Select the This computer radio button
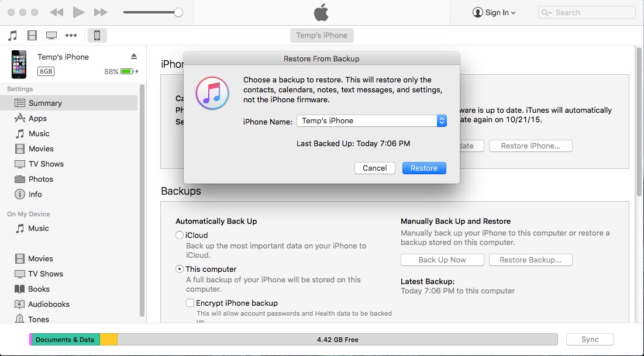The image size is (644, 356). (180, 269)
